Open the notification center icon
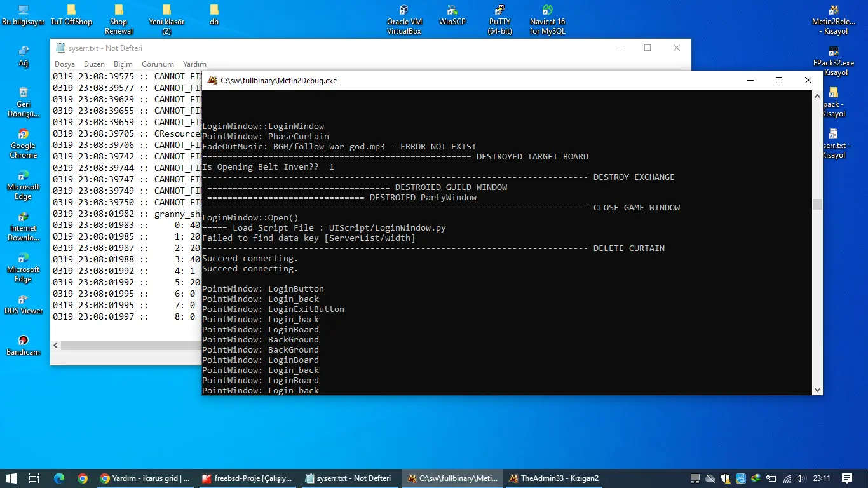Screen dimensions: 868x488 [x=847, y=478]
